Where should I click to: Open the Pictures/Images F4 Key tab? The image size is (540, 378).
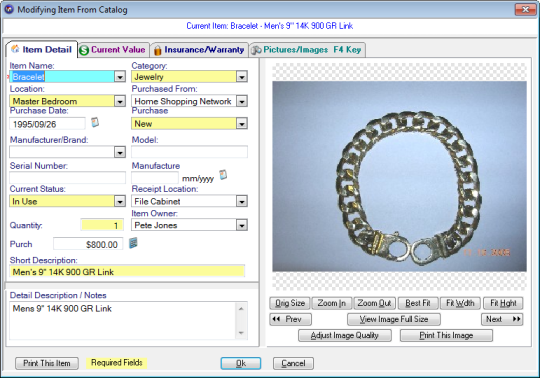tap(307, 50)
